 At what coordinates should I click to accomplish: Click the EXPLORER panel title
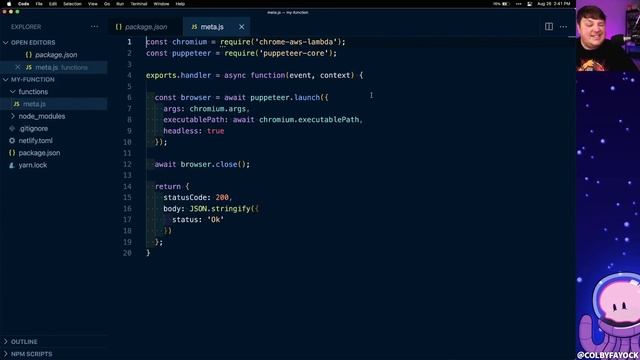[x=26, y=27]
